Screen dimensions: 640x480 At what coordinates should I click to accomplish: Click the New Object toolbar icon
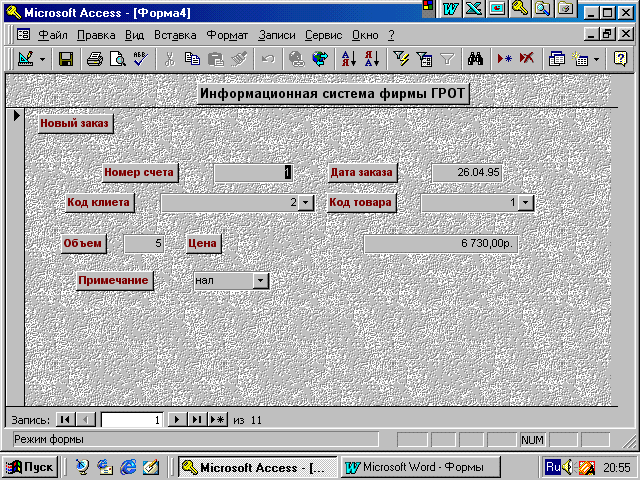pos(580,60)
